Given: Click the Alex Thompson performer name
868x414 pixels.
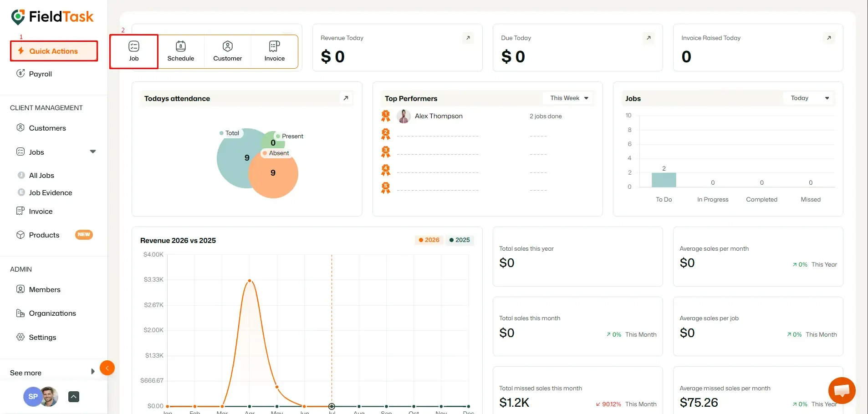Looking at the screenshot, I should pos(439,116).
